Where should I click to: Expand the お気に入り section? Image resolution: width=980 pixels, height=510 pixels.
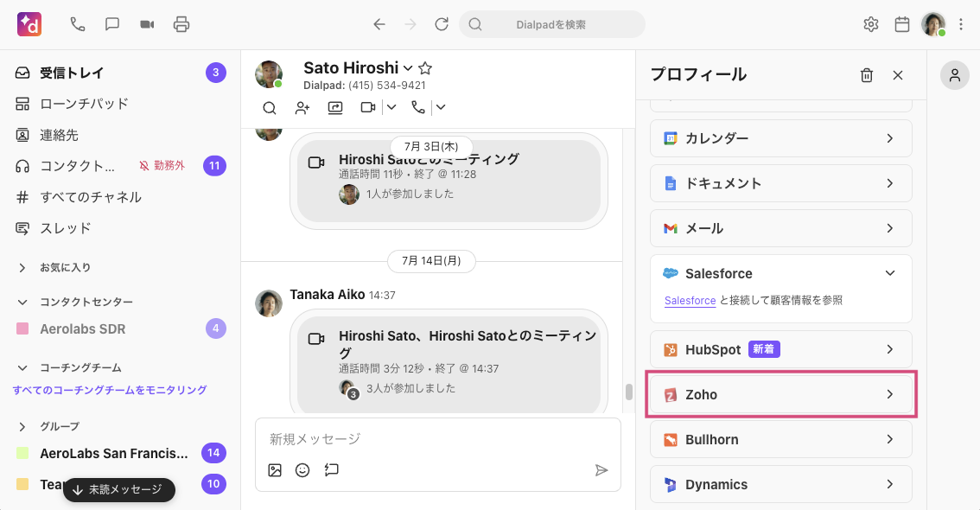pos(22,267)
